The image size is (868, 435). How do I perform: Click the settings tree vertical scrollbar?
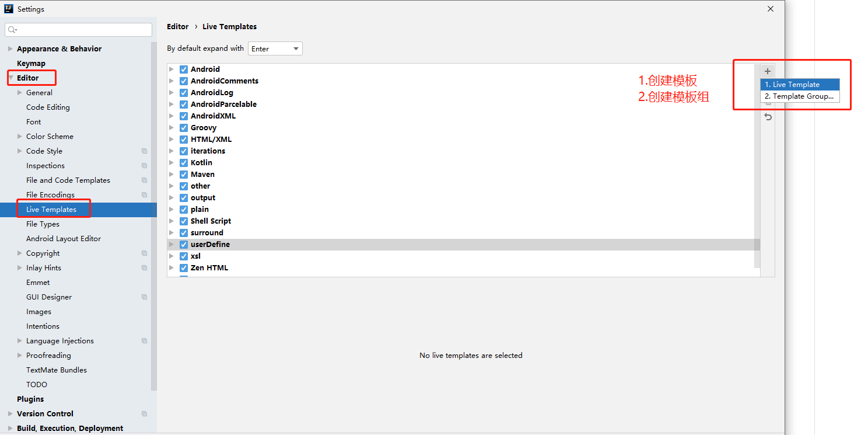pos(154,216)
